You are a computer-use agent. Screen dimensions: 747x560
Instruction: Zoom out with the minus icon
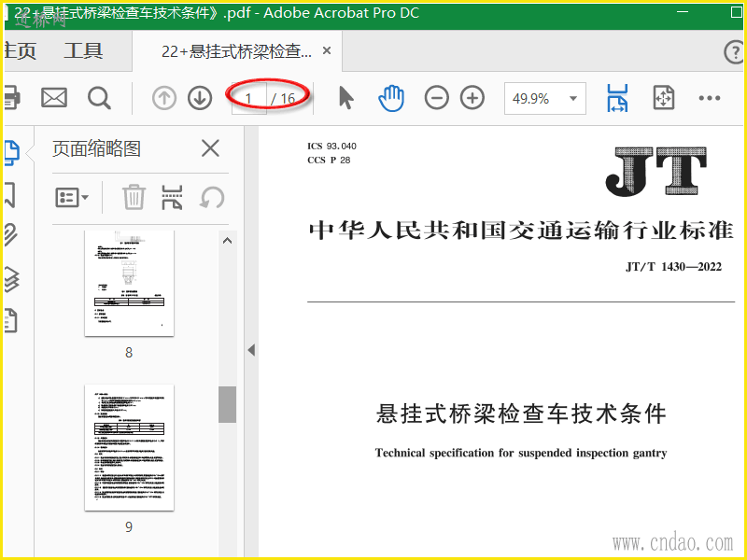pyautogui.click(x=436, y=98)
